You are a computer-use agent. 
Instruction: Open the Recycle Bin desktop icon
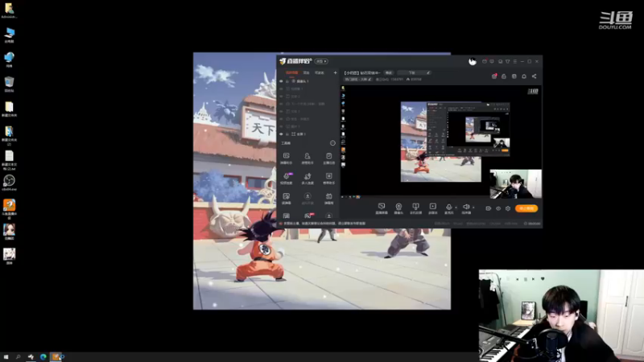[9, 84]
